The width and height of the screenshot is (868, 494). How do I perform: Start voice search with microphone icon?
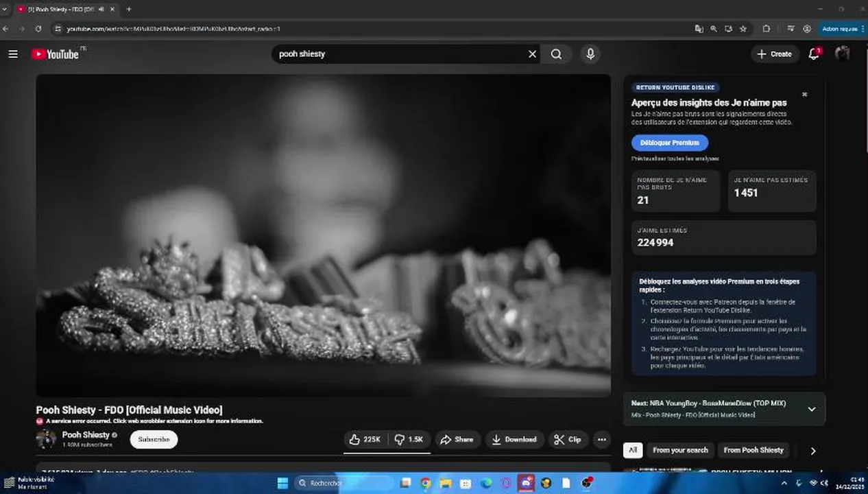pyautogui.click(x=590, y=54)
